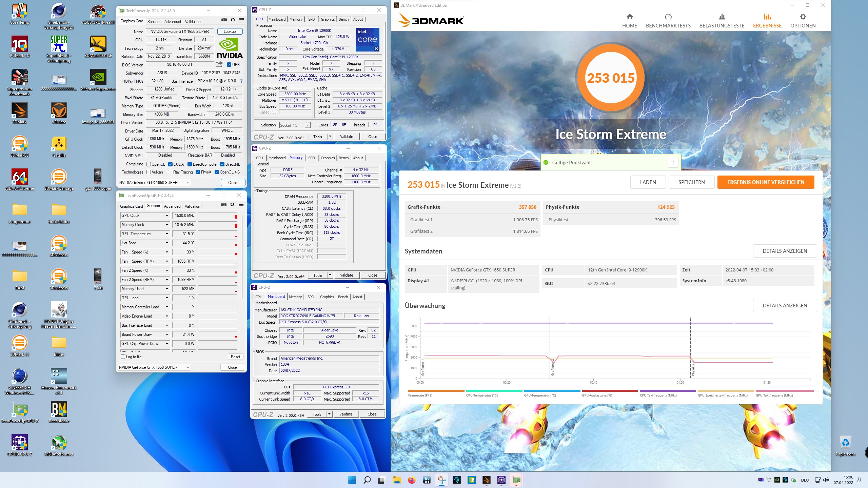Open GPU selector dropdown in GPU-Z Sensors window
The image size is (868, 488).
(154, 367)
